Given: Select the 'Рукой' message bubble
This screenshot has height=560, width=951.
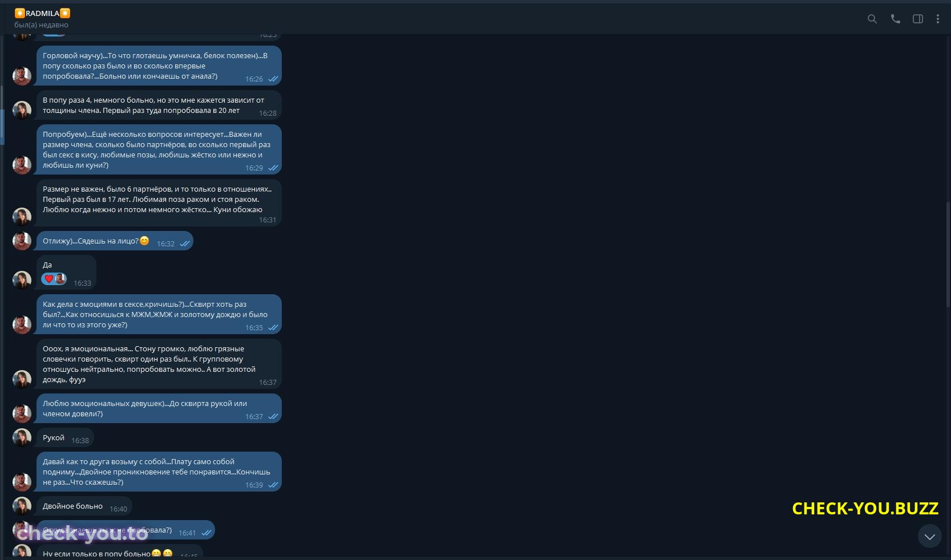Looking at the screenshot, I should click(x=65, y=437).
